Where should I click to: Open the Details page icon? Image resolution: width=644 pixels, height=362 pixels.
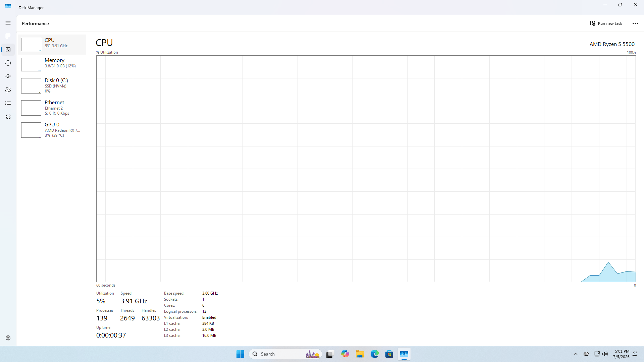(x=8, y=103)
